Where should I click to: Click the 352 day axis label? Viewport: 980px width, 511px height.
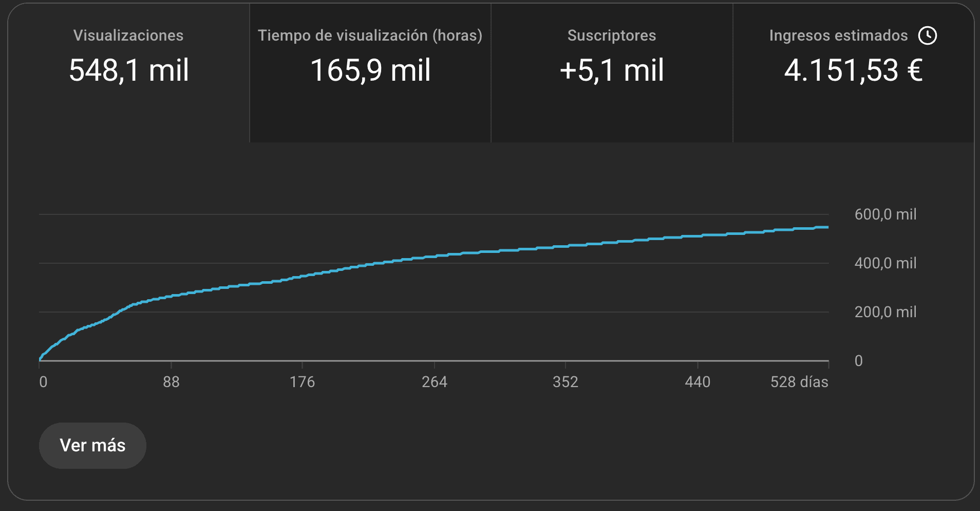[x=565, y=382]
